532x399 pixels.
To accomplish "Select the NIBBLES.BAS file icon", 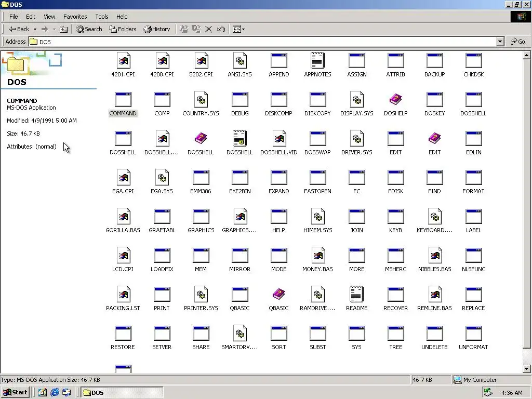I will click(435, 256).
